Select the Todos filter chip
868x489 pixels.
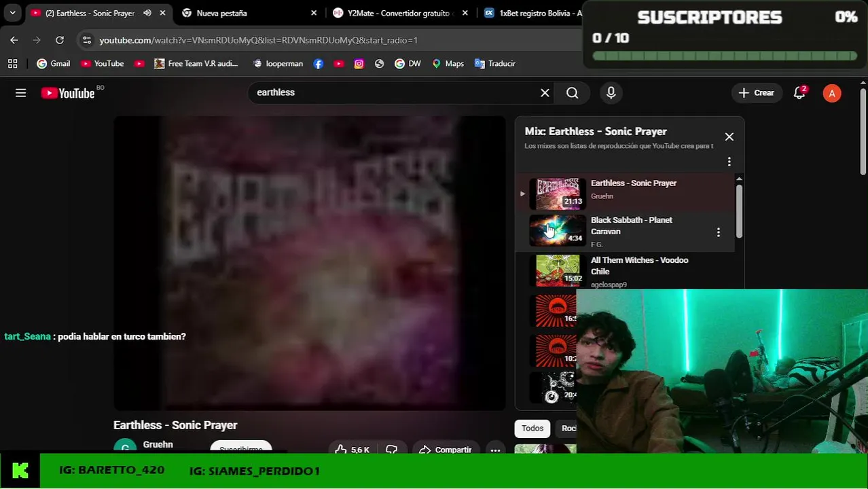(x=532, y=429)
